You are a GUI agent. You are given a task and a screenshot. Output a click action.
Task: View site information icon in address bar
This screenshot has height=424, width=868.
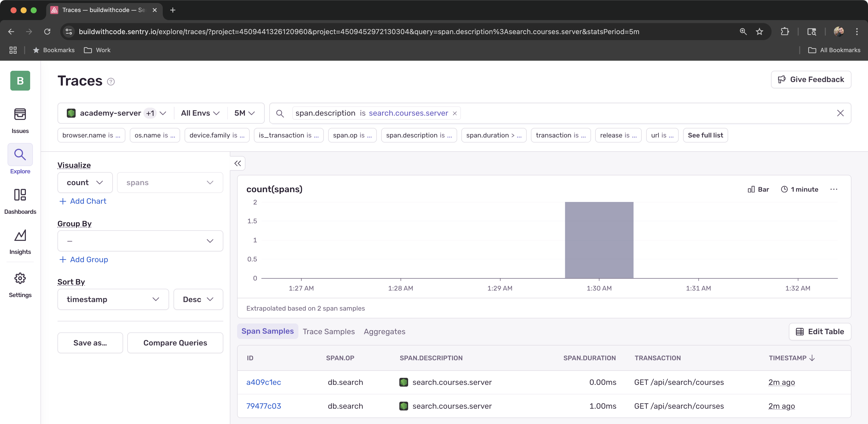[69, 32]
